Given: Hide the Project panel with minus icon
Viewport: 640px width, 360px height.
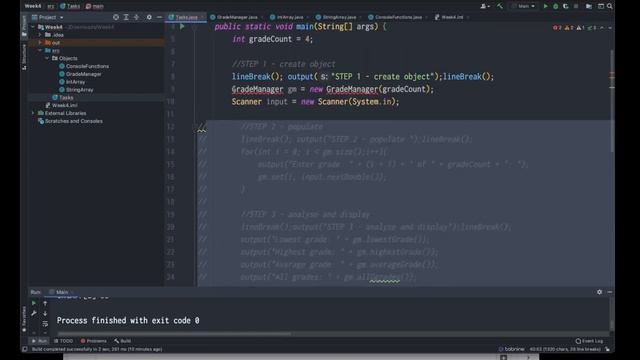Looking at the screenshot, I should (x=159, y=17).
